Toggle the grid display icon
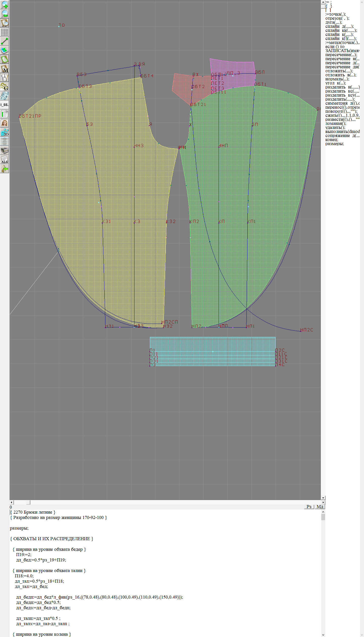 5,32
